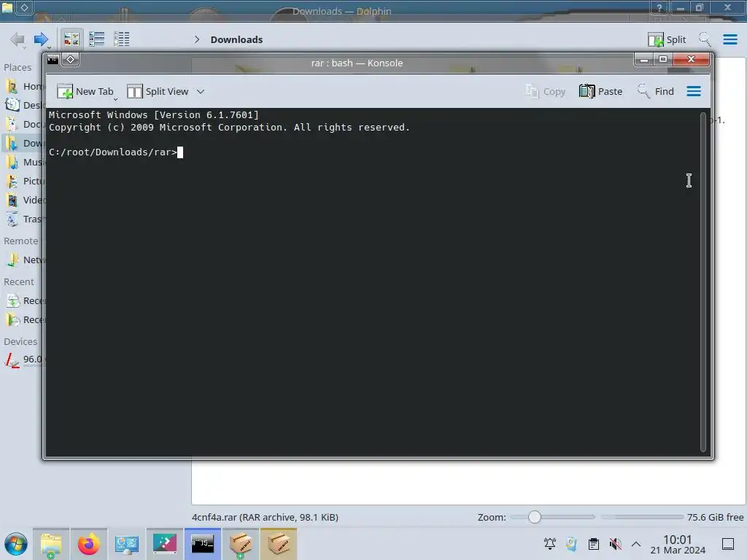747x560 pixels.
Task: Click Show Desktop button in tray
Action: coord(728,544)
